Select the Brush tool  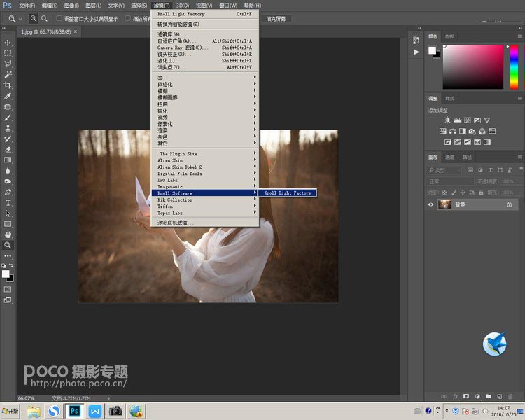click(x=8, y=118)
